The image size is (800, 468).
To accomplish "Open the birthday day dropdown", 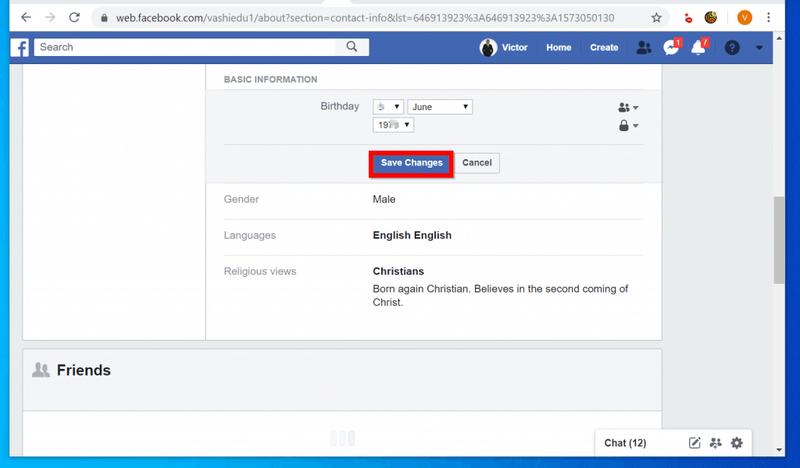I will [388, 107].
